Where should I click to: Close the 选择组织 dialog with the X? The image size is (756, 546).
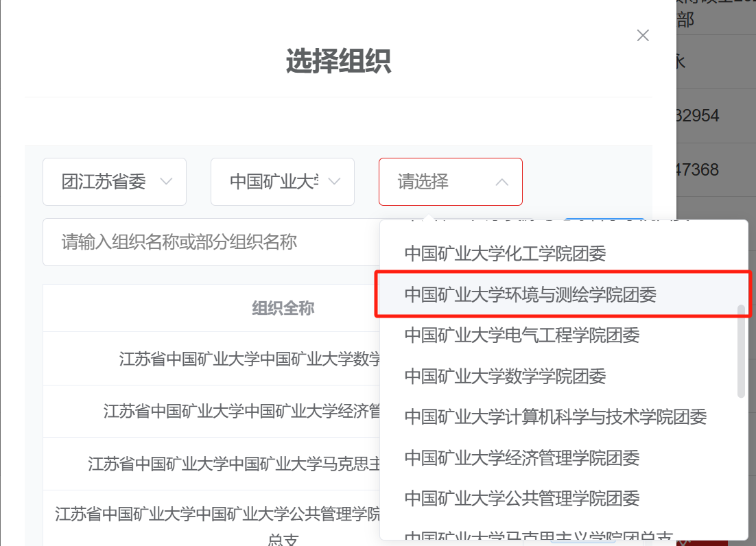coord(643,35)
